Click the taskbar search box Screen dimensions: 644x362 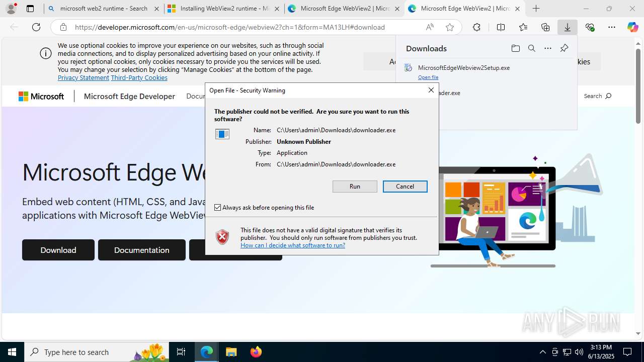97,352
